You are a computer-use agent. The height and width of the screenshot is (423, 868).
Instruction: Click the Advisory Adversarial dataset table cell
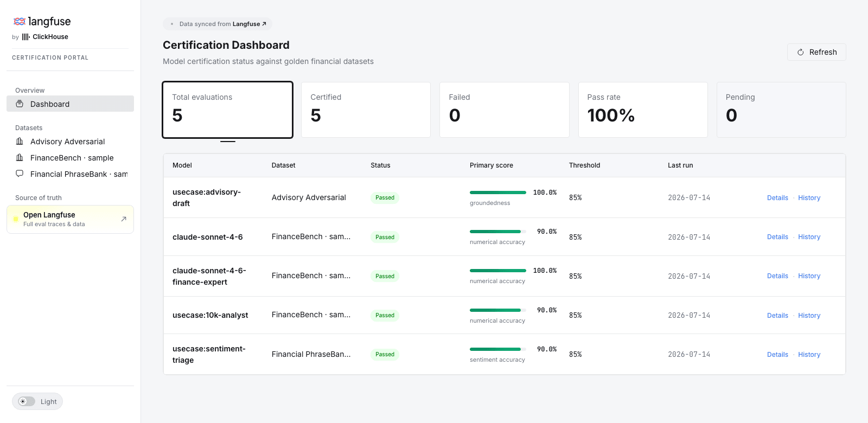[309, 197]
